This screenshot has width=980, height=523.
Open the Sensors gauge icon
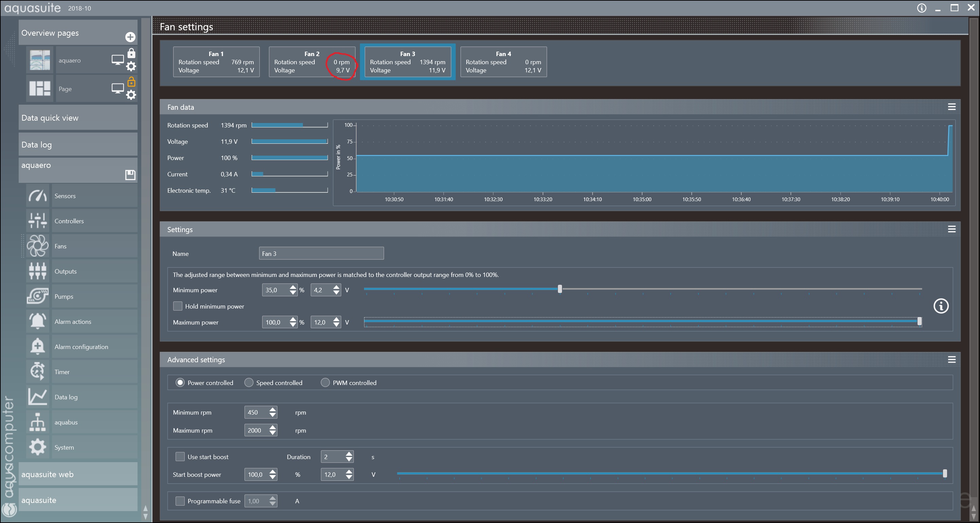click(37, 196)
